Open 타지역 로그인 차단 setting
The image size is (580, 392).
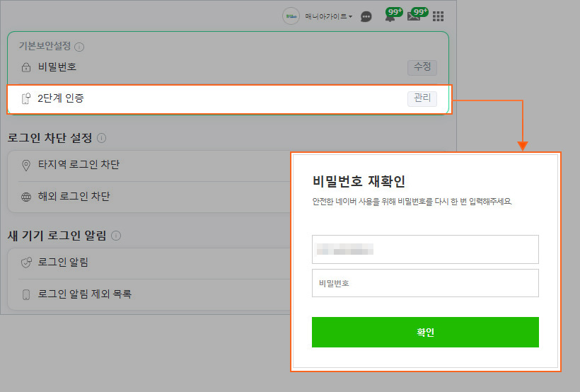coord(78,165)
